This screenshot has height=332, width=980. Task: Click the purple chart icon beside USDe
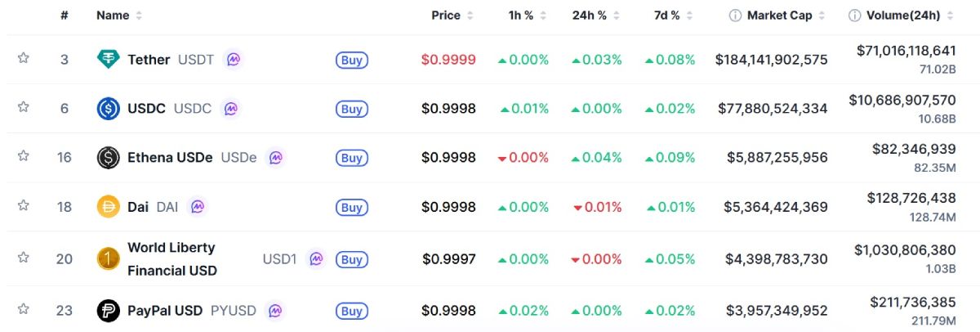276,158
